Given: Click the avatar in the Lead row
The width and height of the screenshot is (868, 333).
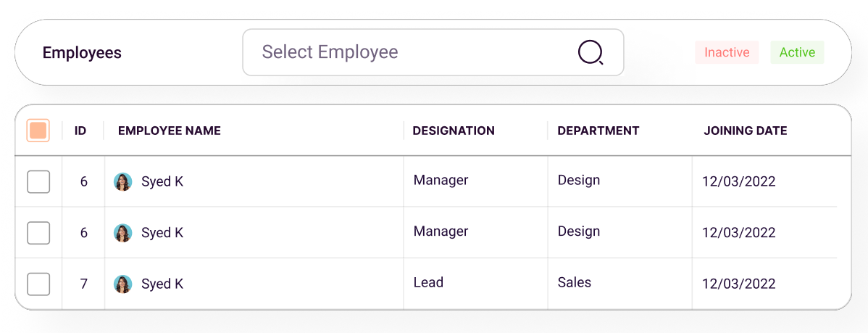Looking at the screenshot, I should tap(123, 284).
